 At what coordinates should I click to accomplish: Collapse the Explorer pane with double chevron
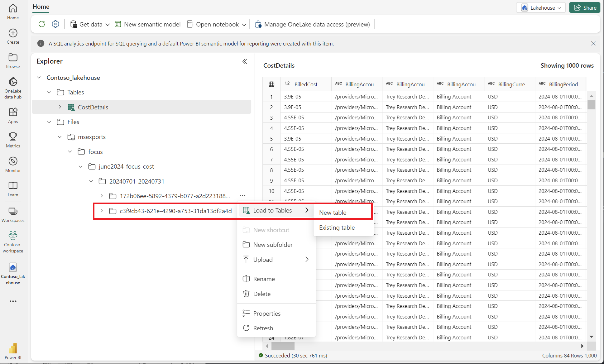click(x=245, y=61)
